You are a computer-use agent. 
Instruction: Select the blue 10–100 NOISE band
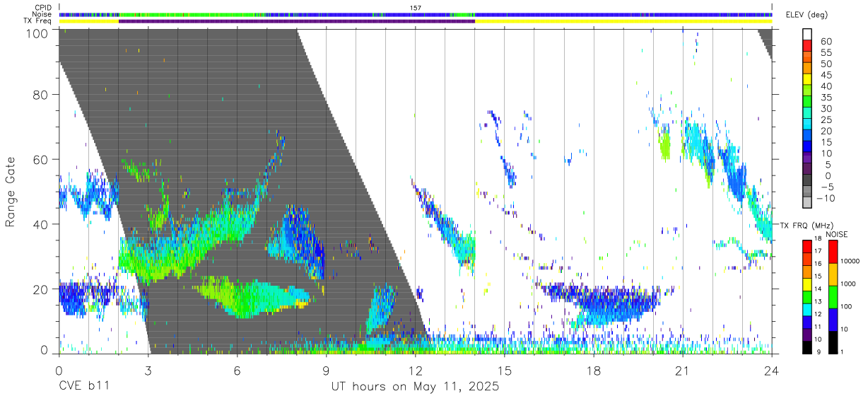pyautogui.click(x=832, y=320)
